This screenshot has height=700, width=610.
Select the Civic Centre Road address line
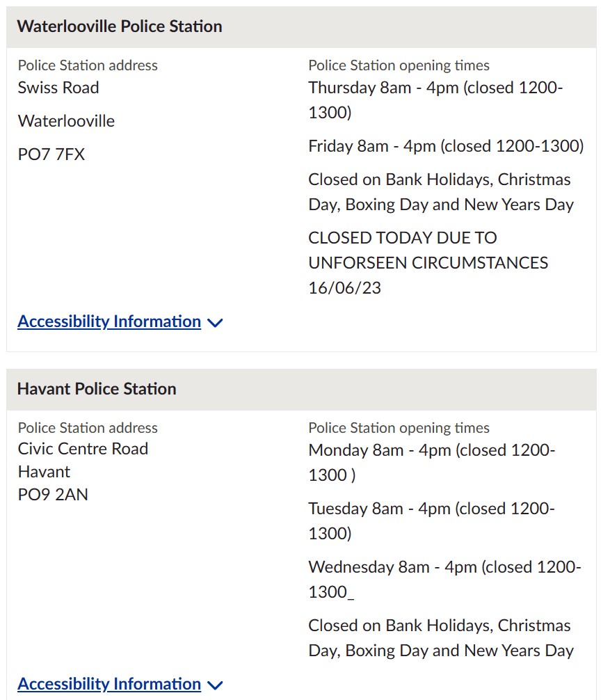(x=83, y=449)
